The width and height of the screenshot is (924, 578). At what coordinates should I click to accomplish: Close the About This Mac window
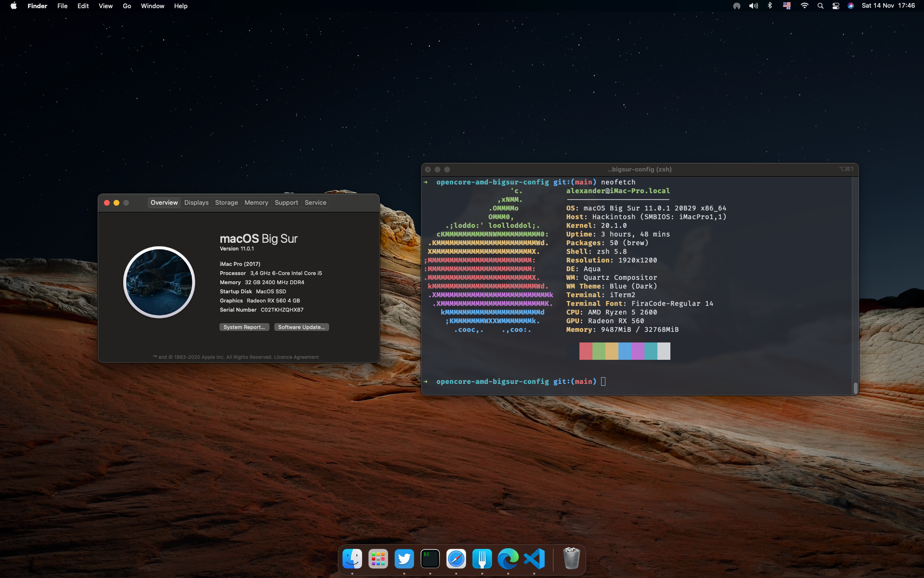[x=107, y=203]
